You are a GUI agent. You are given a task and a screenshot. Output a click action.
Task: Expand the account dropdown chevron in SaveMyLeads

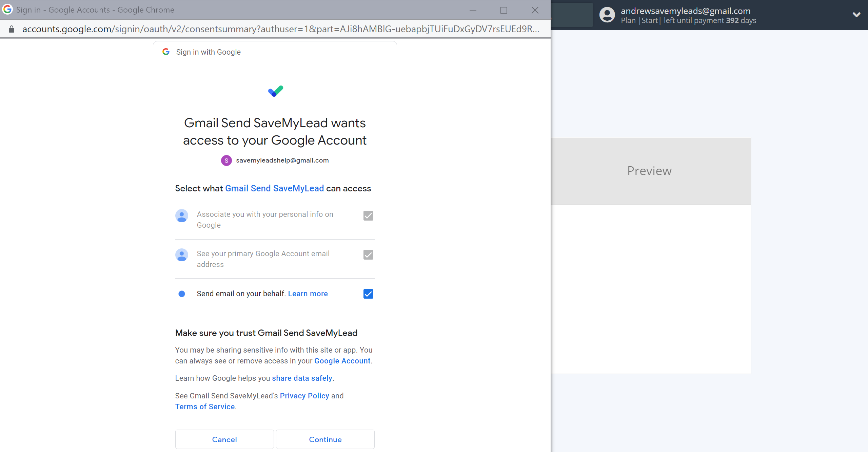click(x=856, y=15)
